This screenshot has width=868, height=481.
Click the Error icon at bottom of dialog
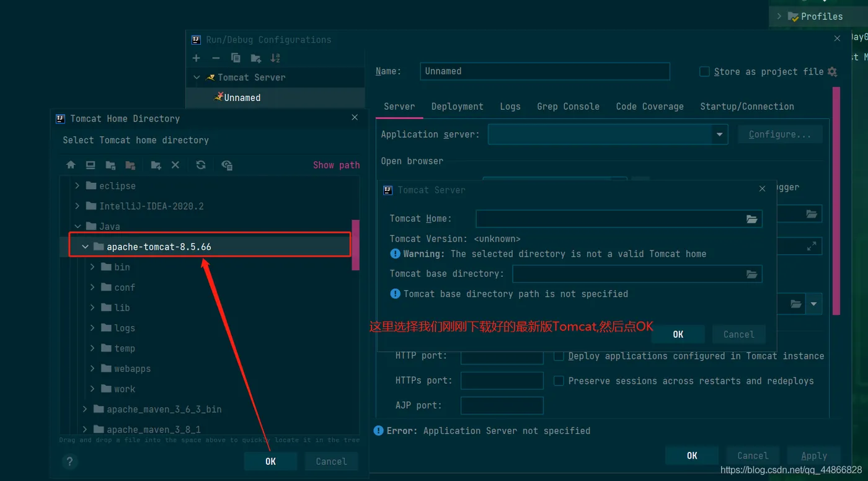click(x=379, y=430)
